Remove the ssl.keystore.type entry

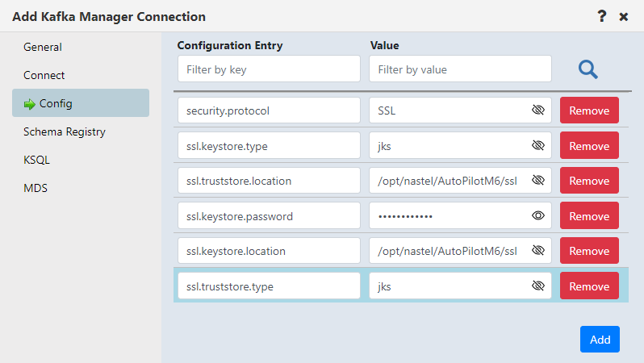pos(589,145)
